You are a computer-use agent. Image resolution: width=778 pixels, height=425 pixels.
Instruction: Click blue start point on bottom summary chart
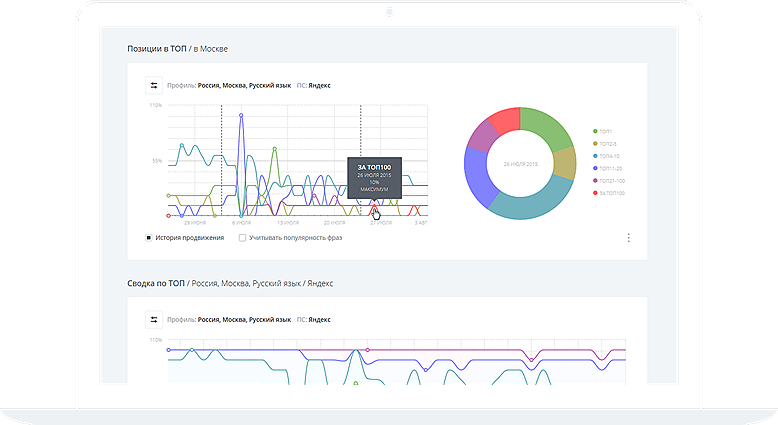click(169, 350)
